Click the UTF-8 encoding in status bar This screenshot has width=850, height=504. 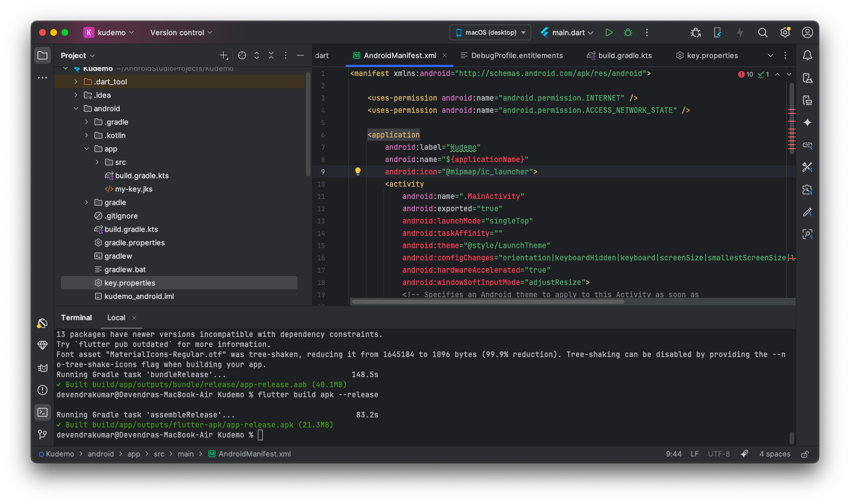click(719, 454)
